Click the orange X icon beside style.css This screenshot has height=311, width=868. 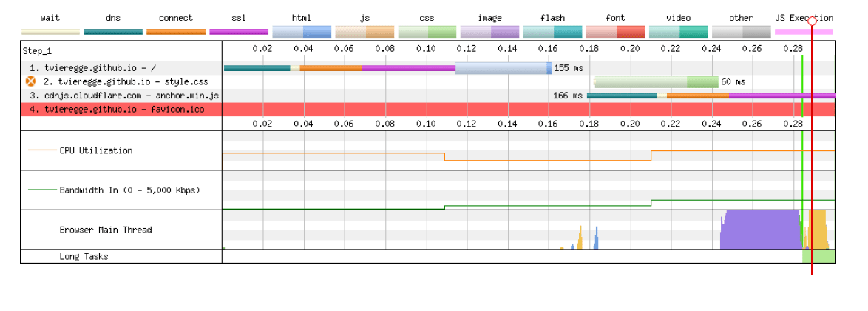[31, 81]
